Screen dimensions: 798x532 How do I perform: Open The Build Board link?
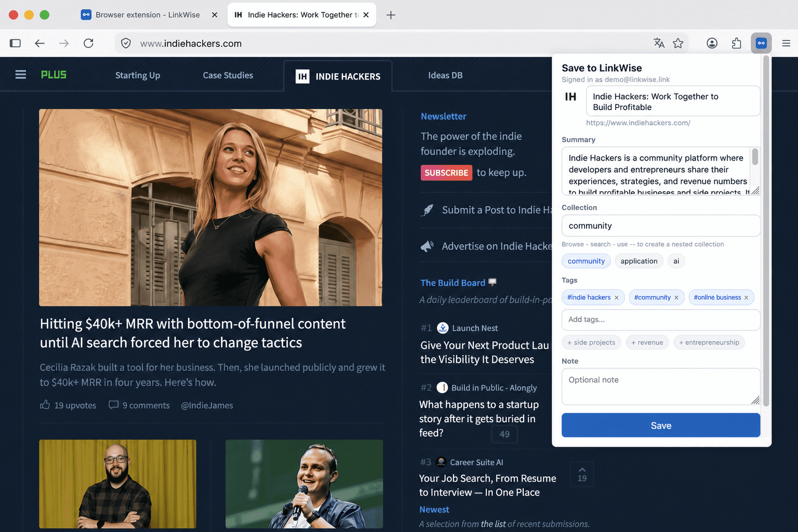click(453, 283)
